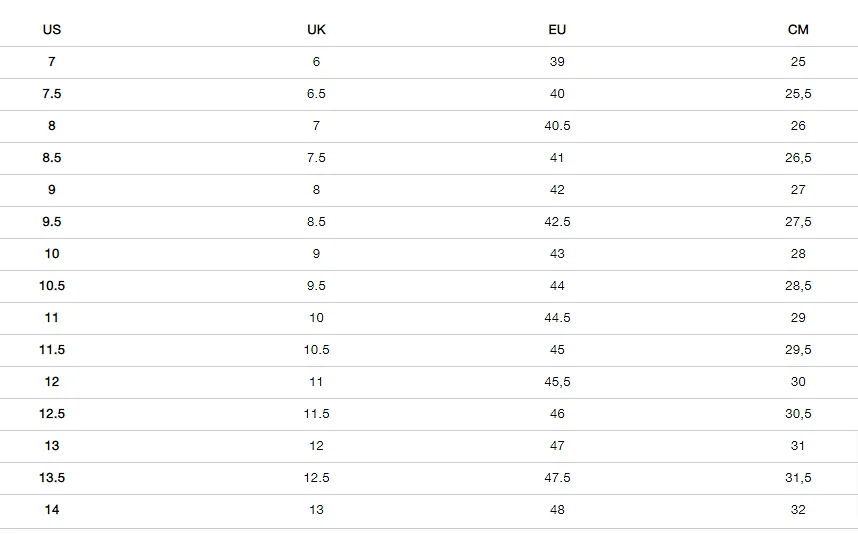Select US size 7 row label

tap(51, 62)
